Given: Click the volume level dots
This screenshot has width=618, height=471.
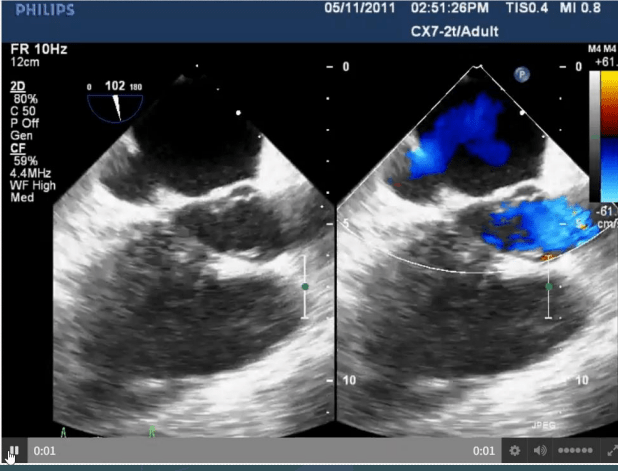Looking at the screenshot, I should pos(575,452).
